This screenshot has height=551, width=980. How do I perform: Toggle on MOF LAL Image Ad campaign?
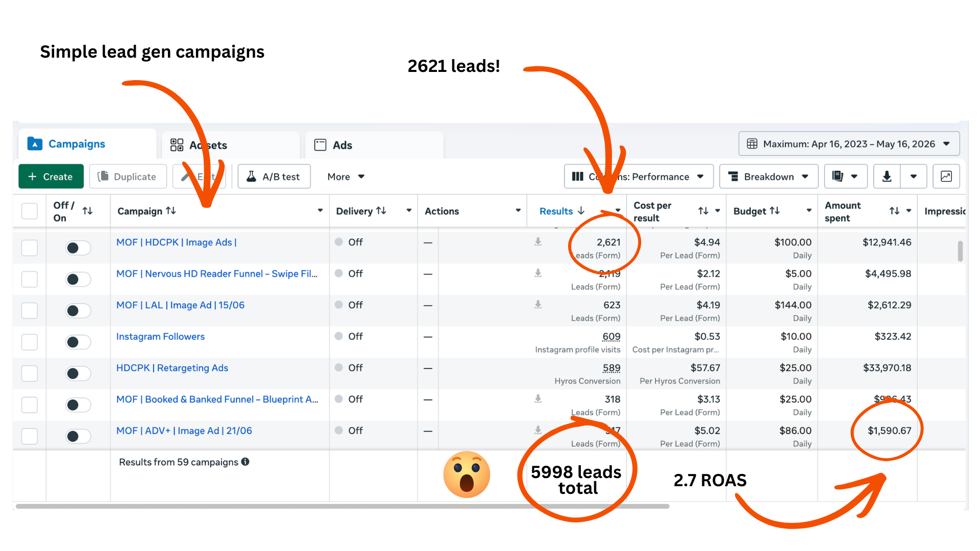tap(78, 311)
